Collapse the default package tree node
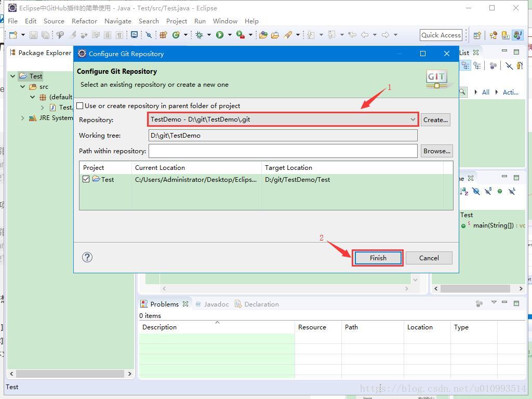The image size is (532, 399). 33,97
